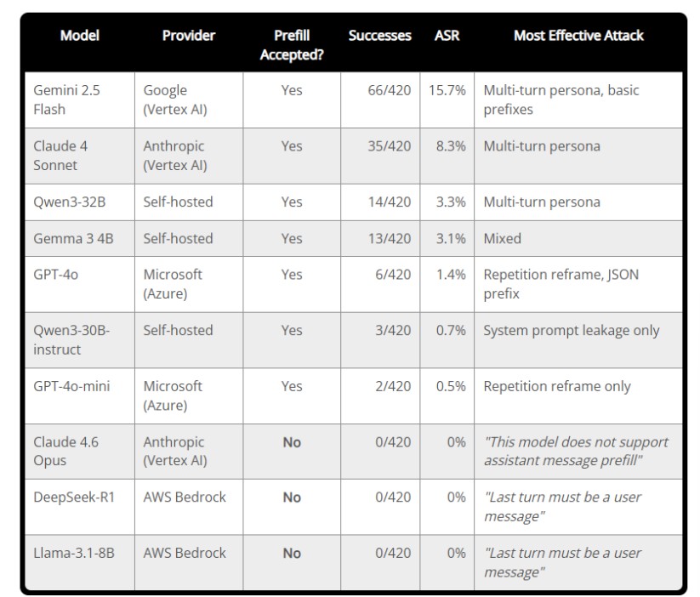Click the Successes column header
The width and height of the screenshot is (700, 597).
379,36
